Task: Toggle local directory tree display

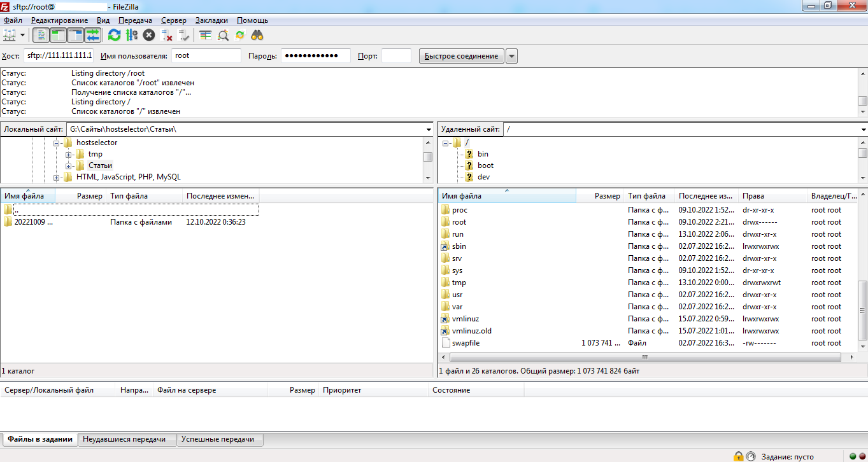Action: pyautogui.click(x=59, y=35)
